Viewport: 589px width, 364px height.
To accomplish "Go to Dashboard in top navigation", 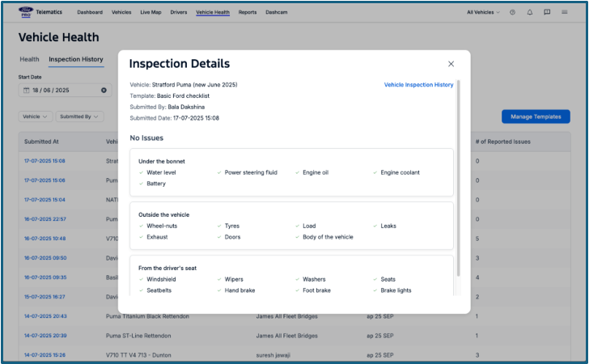I will pyautogui.click(x=90, y=12).
